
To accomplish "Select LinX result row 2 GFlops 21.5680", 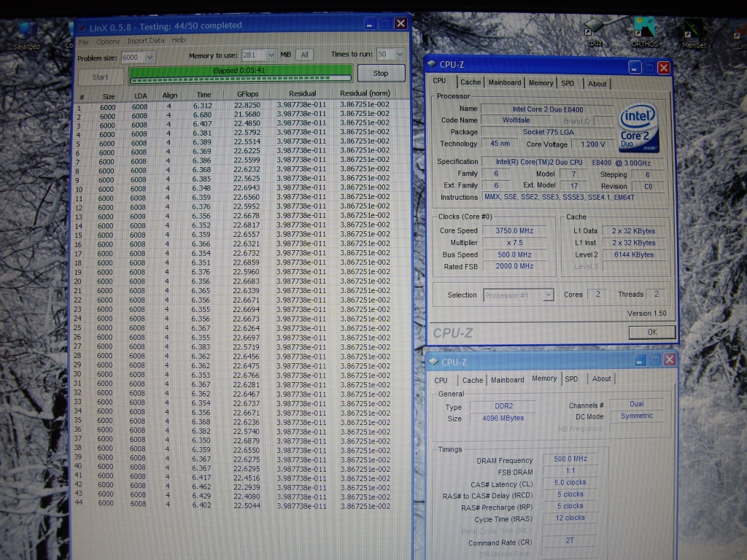I will coord(247,114).
